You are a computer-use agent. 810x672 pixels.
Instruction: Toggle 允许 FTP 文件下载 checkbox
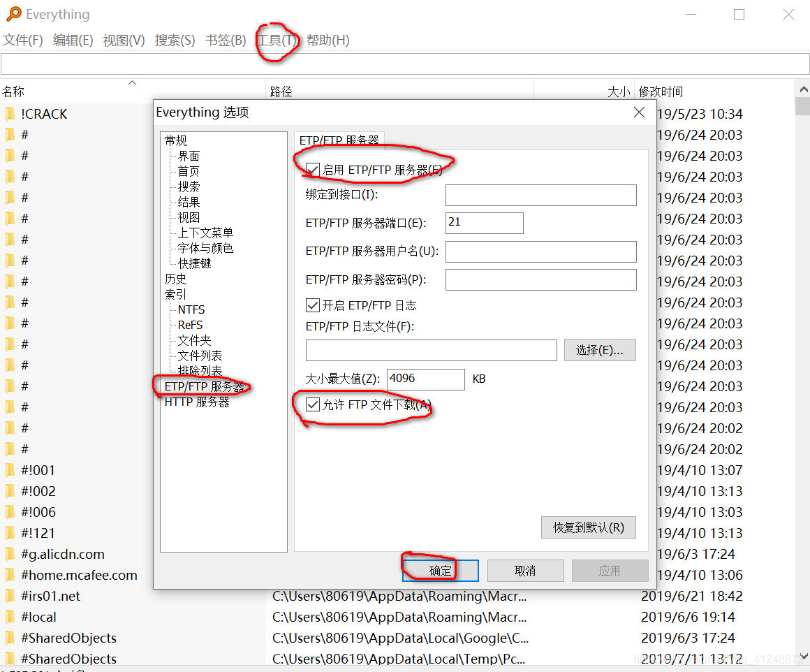pyautogui.click(x=313, y=404)
